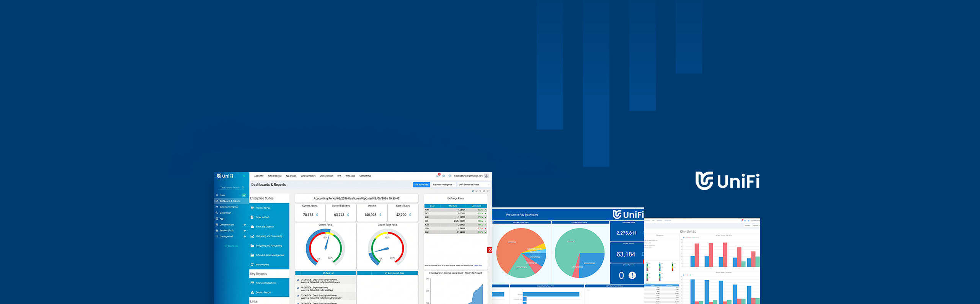Click the Home icon in the sidebar
The image size is (980, 304).
click(217, 195)
